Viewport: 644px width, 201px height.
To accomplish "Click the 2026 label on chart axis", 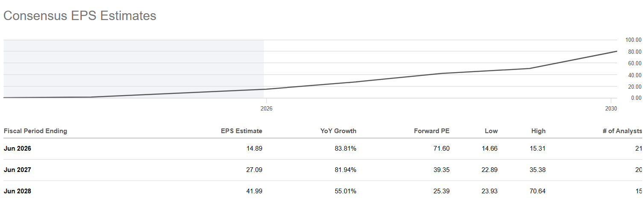I will pos(266,109).
